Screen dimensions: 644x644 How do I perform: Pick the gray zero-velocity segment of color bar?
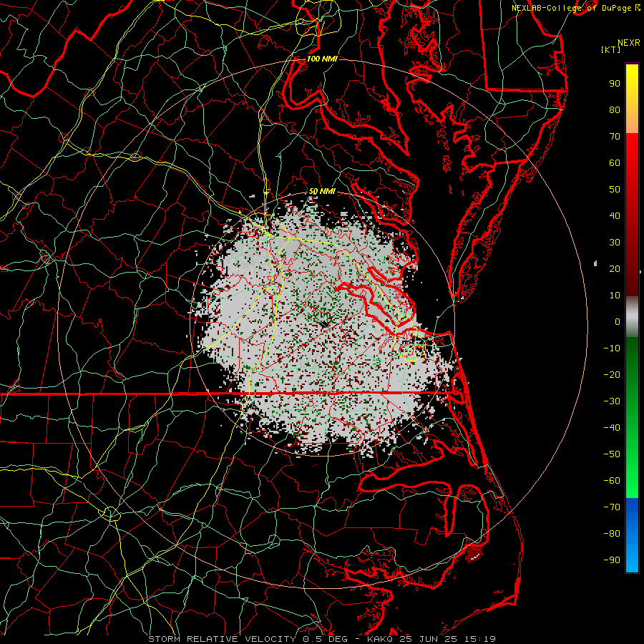pyautogui.click(x=632, y=317)
